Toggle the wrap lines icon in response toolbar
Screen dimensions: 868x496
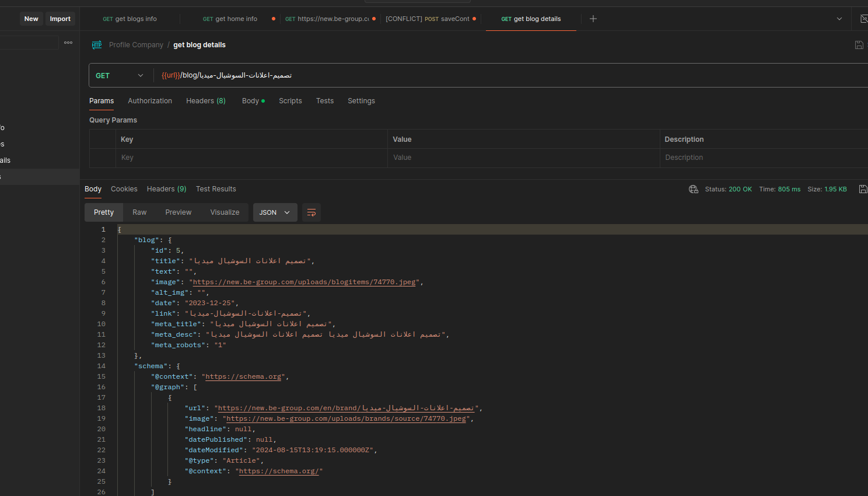[x=311, y=212]
